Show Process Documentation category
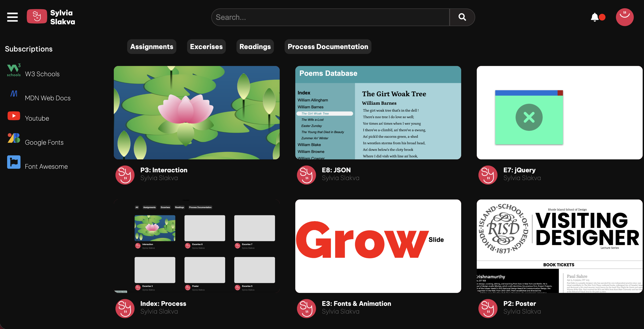This screenshot has height=329, width=644. [x=328, y=47]
